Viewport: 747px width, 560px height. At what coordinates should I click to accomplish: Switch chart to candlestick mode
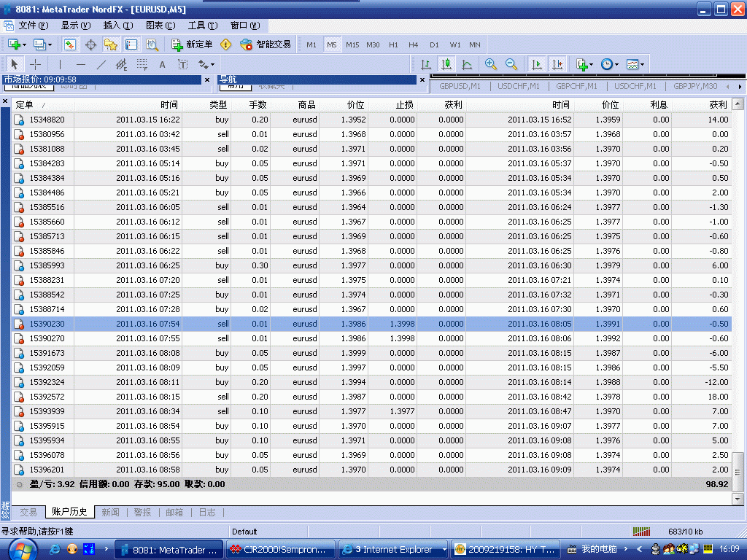(x=446, y=64)
